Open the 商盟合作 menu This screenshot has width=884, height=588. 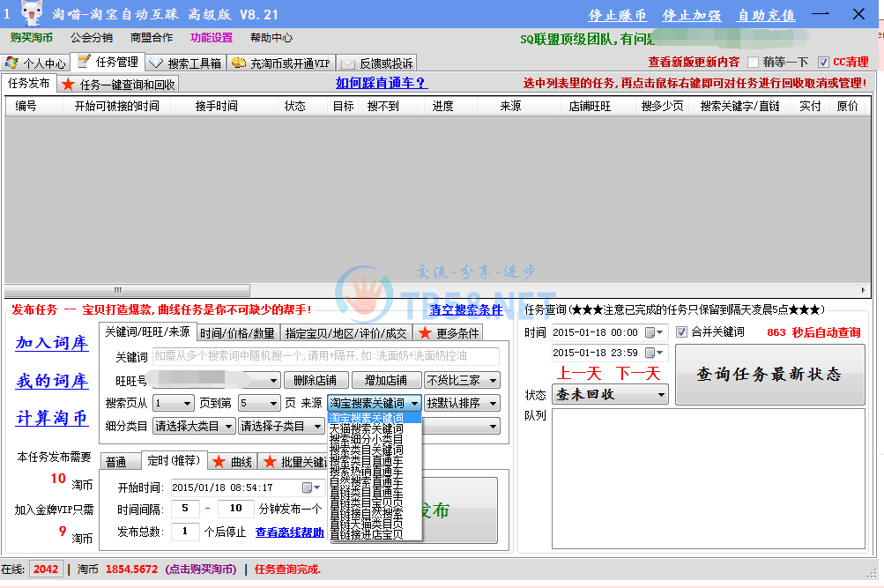click(x=151, y=38)
